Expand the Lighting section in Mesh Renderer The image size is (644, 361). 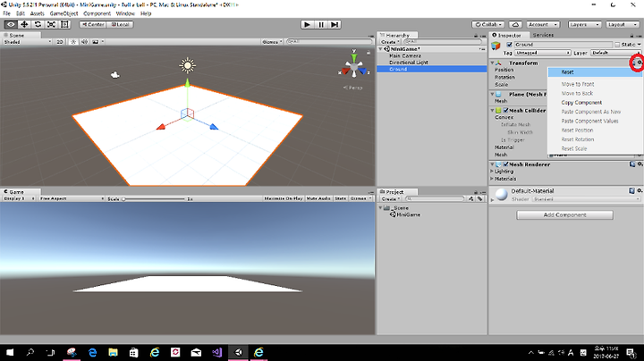pyautogui.click(x=492, y=172)
